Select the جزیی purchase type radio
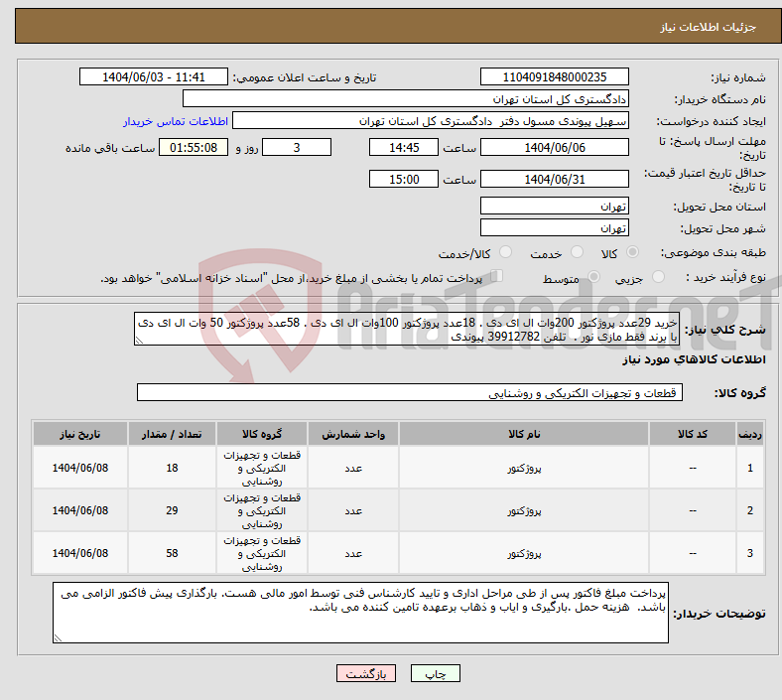 click(x=658, y=276)
